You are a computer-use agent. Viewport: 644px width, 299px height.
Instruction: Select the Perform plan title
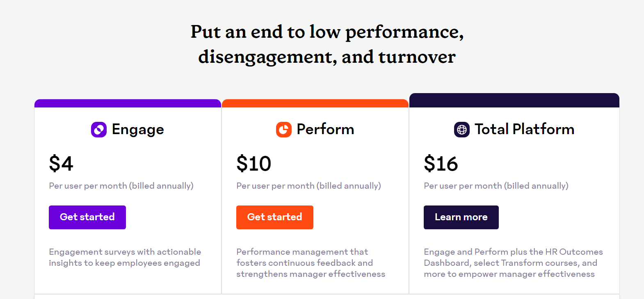325,129
